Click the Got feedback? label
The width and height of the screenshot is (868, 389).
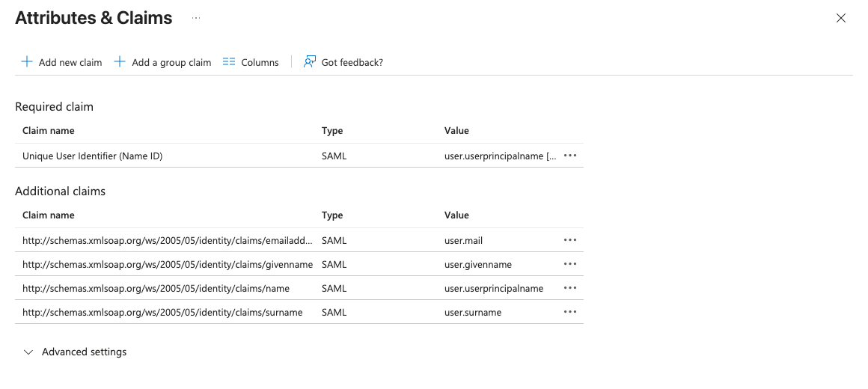[352, 63]
